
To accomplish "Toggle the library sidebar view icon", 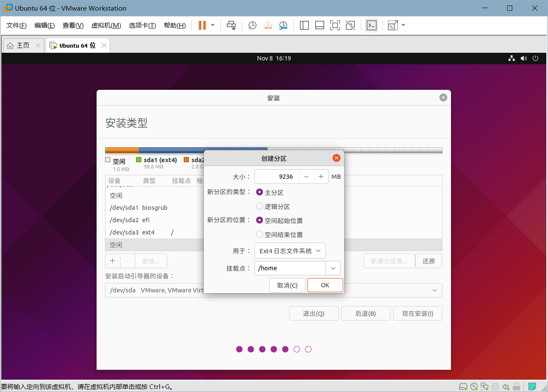I will 304,26.
